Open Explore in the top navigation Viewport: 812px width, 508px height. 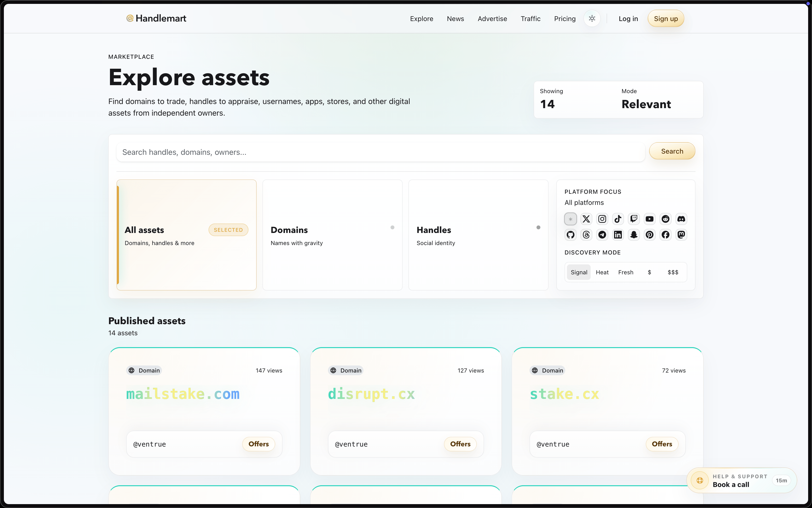click(421, 19)
